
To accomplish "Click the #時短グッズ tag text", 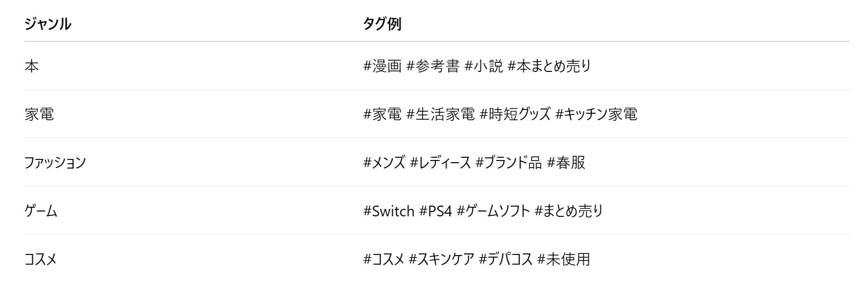I will click(x=515, y=114).
